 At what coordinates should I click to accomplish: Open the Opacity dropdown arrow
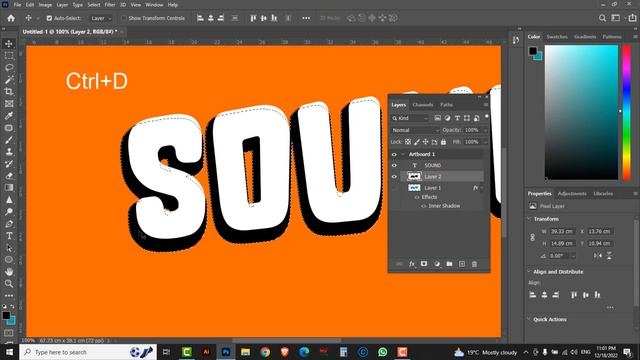point(485,130)
